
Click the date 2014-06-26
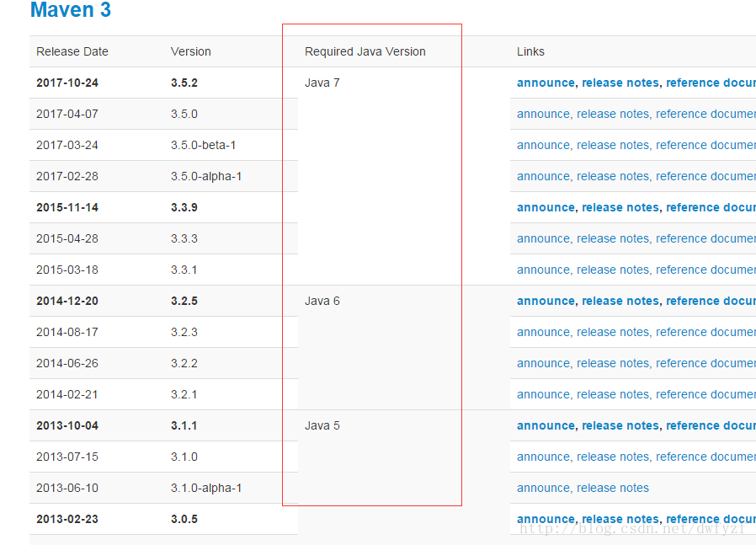click(67, 363)
